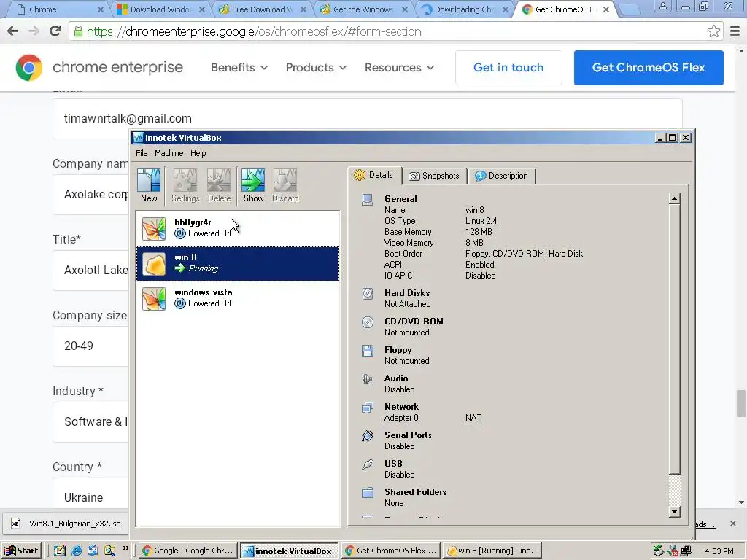Switch to the Download Windows browser tab
Image resolution: width=747 pixels, height=560 pixels.
click(160, 9)
